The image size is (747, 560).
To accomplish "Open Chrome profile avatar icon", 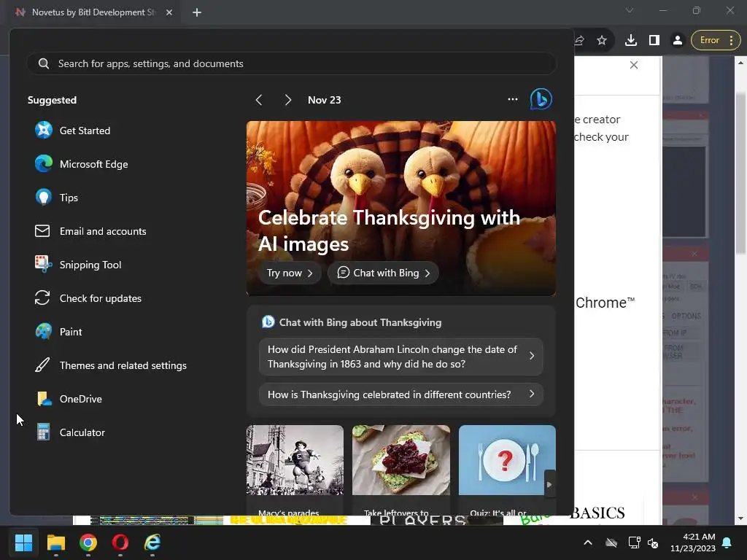I will point(678,40).
